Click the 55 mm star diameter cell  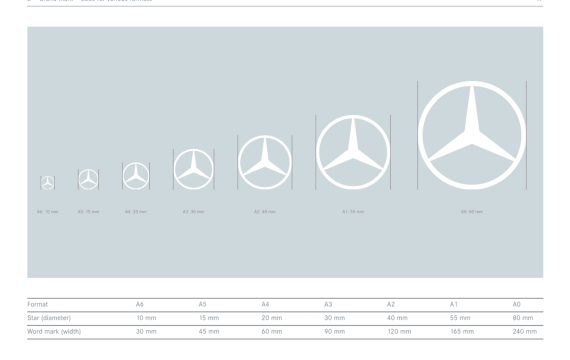[x=460, y=318]
